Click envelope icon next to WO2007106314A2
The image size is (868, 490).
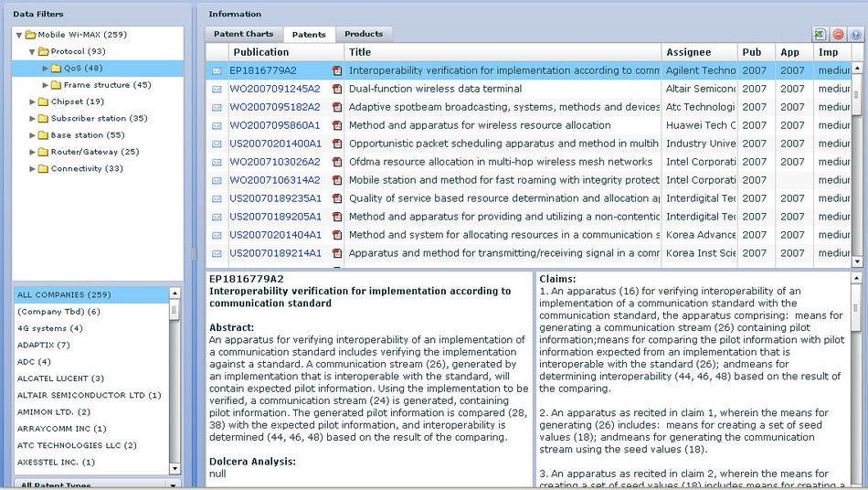[217, 180]
